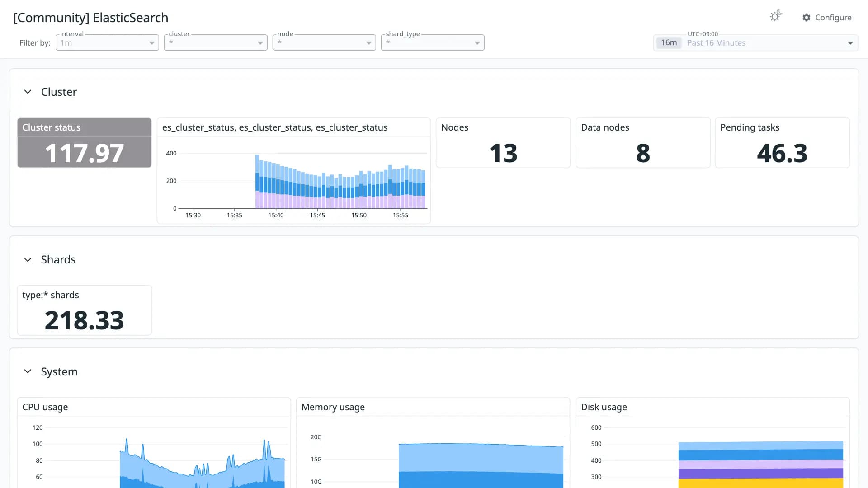The width and height of the screenshot is (868, 488).
Task: Open the Configure settings link
Action: 827,18
